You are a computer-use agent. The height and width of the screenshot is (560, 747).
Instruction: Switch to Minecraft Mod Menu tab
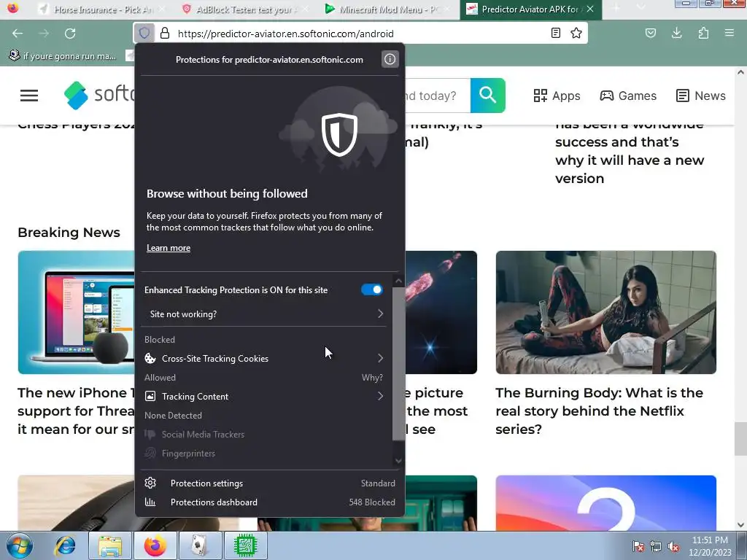pyautogui.click(x=387, y=9)
